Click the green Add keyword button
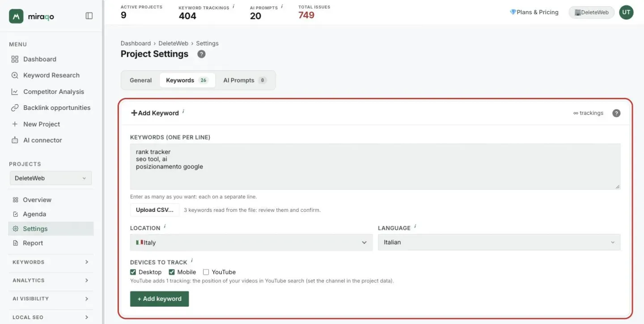 [x=160, y=299]
